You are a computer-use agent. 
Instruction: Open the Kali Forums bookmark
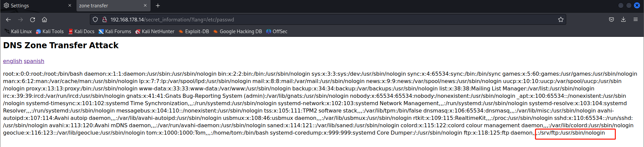tap(115, 31)
